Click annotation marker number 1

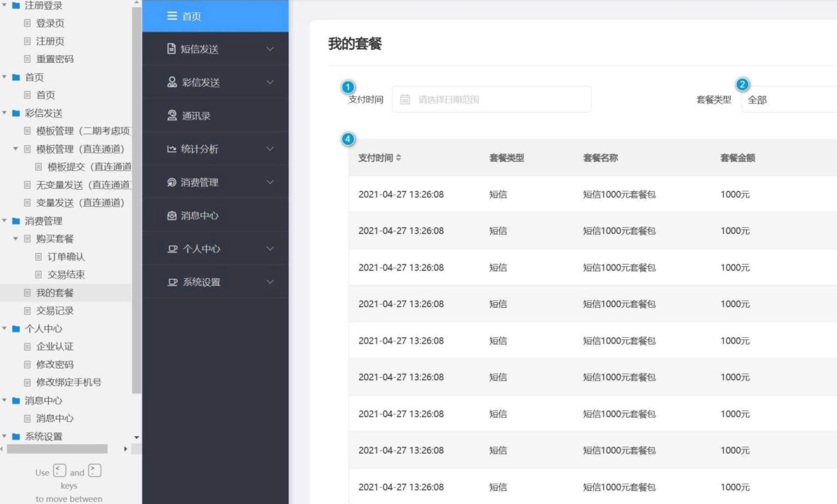coord(348,87)
